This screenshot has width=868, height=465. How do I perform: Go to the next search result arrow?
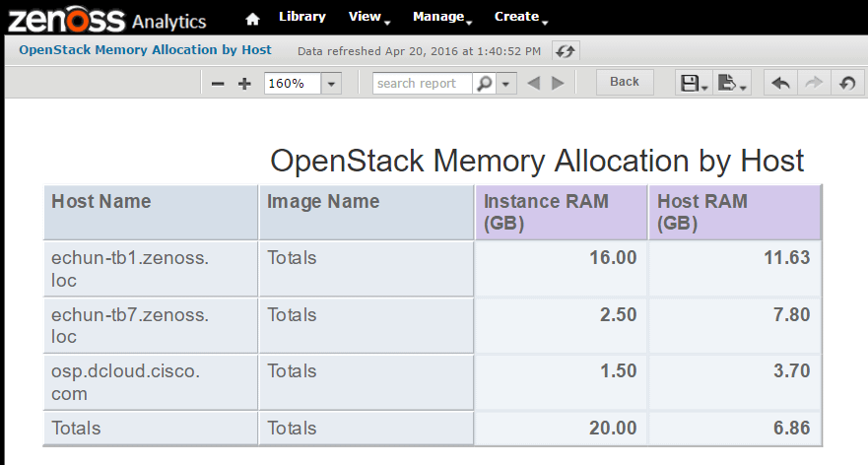[558, 84]
